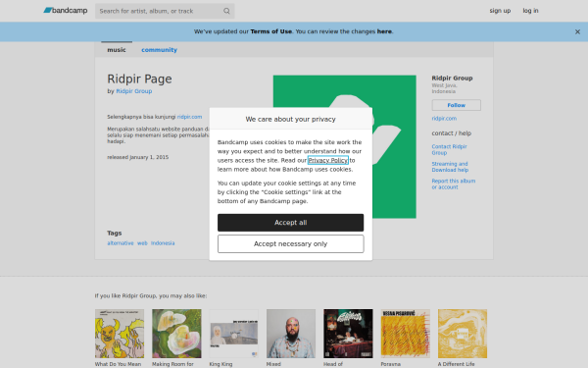The image size is (588, 368).
Task: Open the ridpir.com link in description
Action: point(189,117)
